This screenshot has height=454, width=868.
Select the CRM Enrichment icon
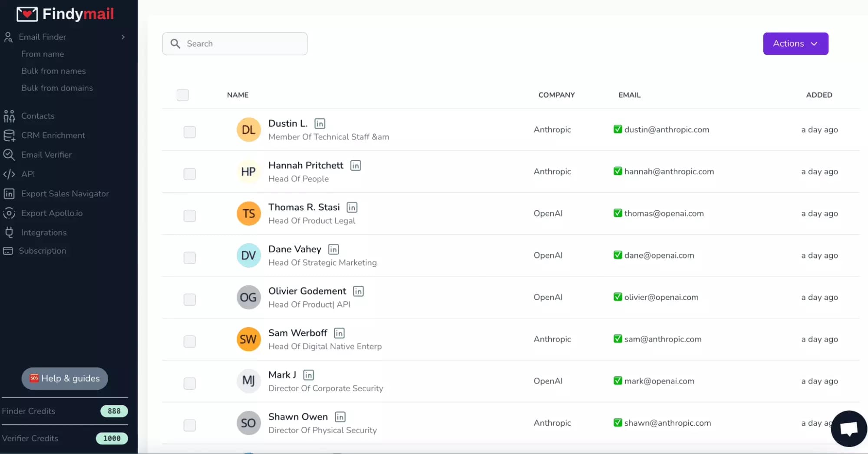(x=9, y=135)
